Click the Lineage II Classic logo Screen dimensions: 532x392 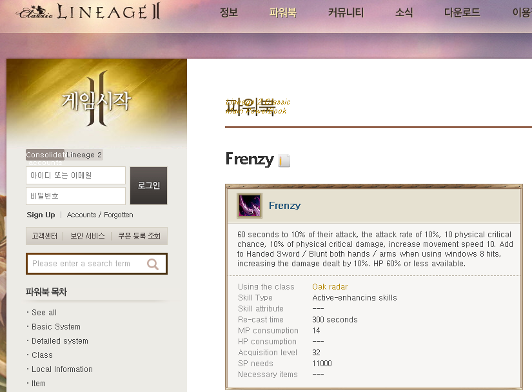click(88, 12)
